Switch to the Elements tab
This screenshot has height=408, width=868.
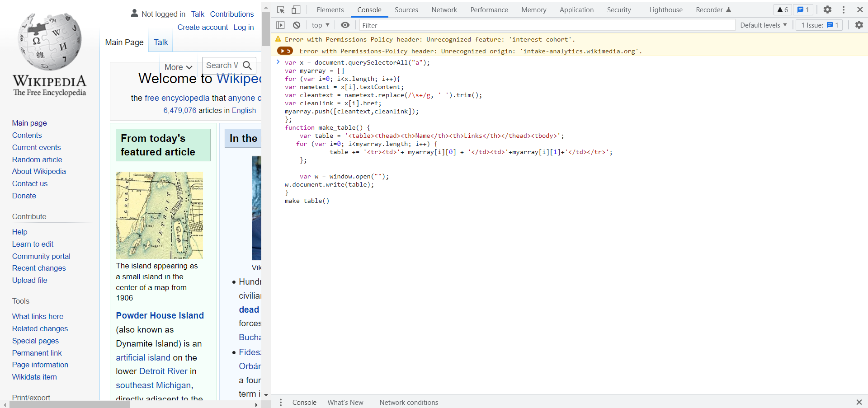pyautogui.click(x=330, y=9)
